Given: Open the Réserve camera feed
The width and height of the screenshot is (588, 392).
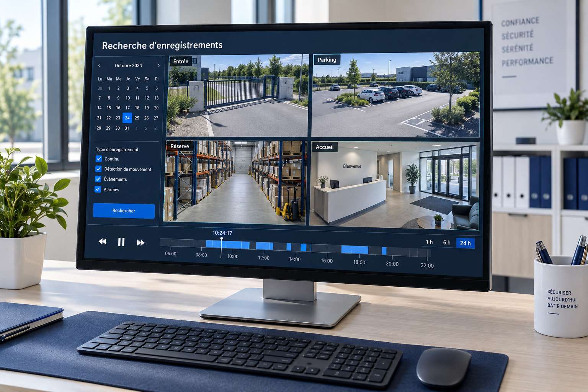Looking at the screenshot, I should point(236,182).
